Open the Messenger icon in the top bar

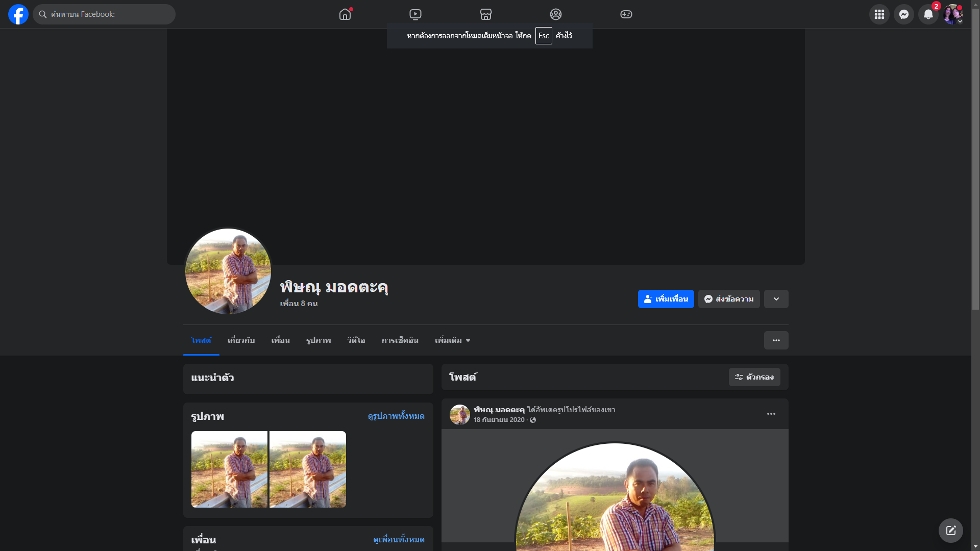tap(904, 14)
